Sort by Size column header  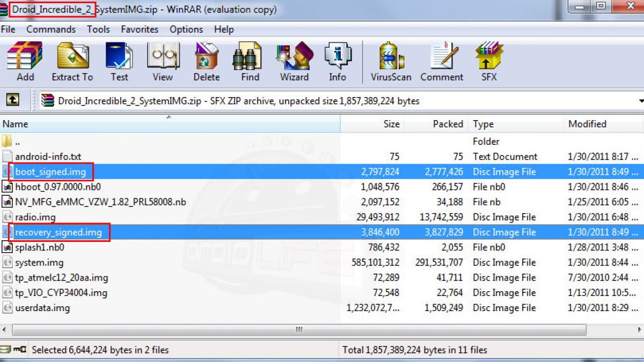pyautogui.click(x=391, y=124)
